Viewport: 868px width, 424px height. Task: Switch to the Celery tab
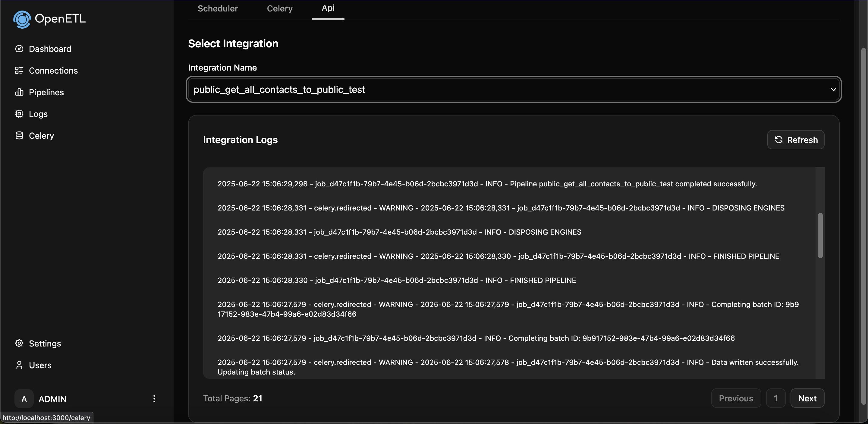280,8
